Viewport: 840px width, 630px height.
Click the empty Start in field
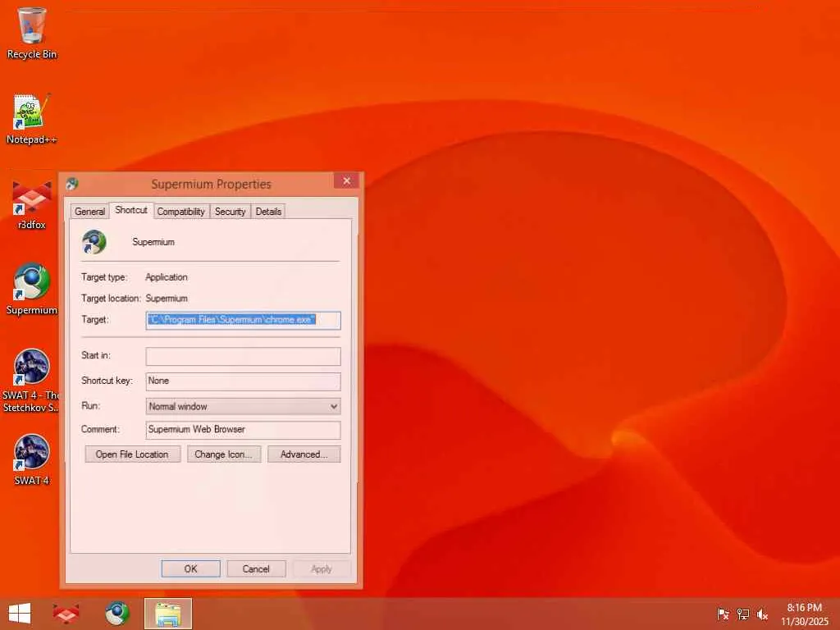[x=243, y=356]
